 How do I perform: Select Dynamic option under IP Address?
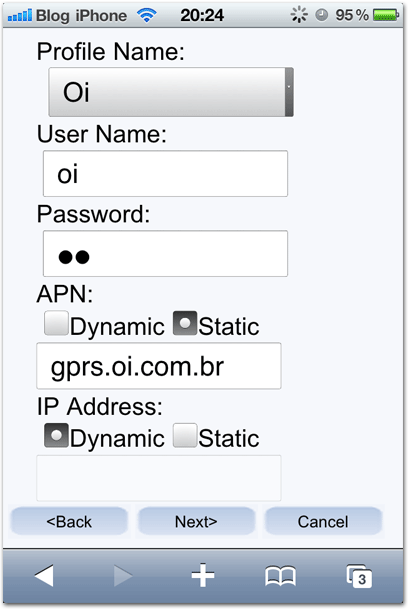(56, 435)
